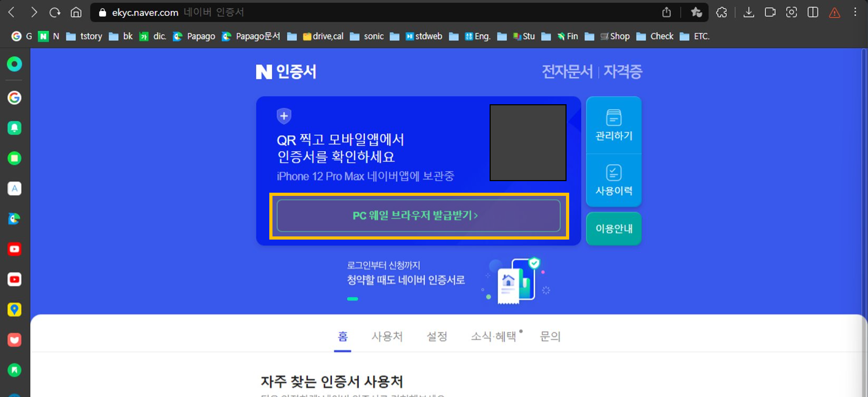Click the green carousel indicator under banner

click(x=353, y=299)
